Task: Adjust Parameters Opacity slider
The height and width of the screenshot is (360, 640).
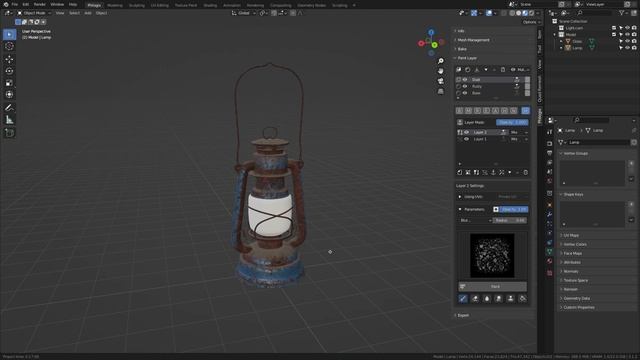Action: (514, 209)
